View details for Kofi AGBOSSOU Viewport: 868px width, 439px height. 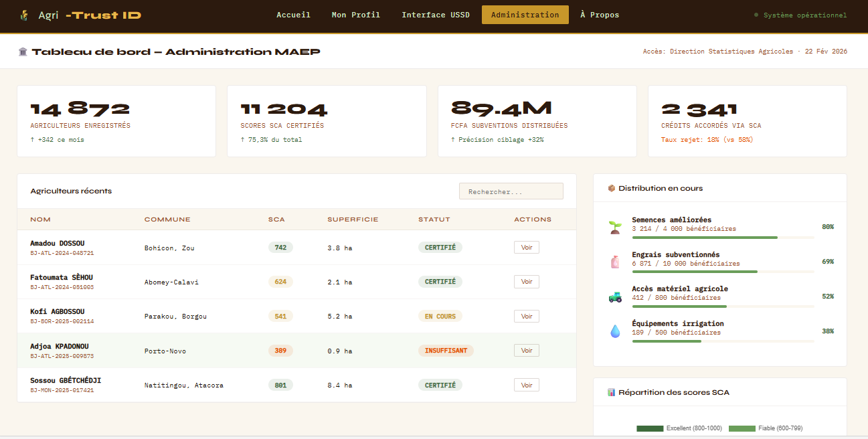(x=527, y=316)
